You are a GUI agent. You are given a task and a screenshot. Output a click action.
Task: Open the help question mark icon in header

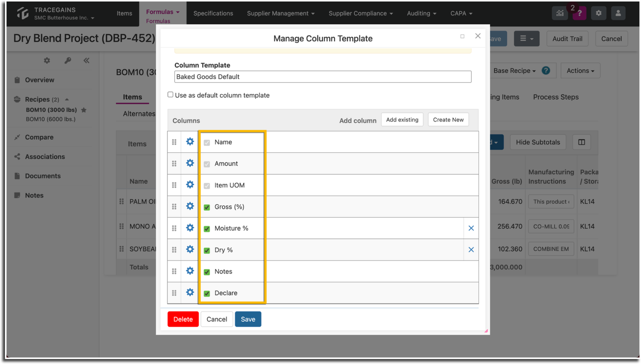(579, 13)
